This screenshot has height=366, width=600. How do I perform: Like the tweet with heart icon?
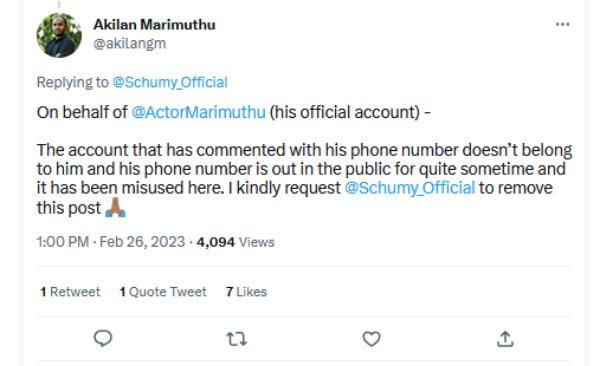[371, 339]
